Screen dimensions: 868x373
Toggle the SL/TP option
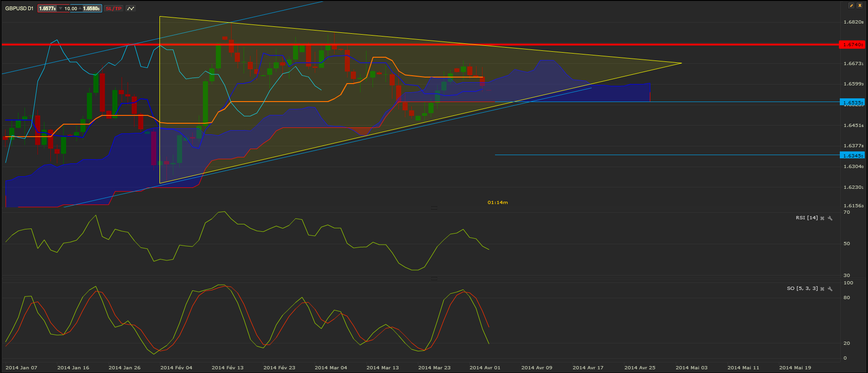(114, 8)
